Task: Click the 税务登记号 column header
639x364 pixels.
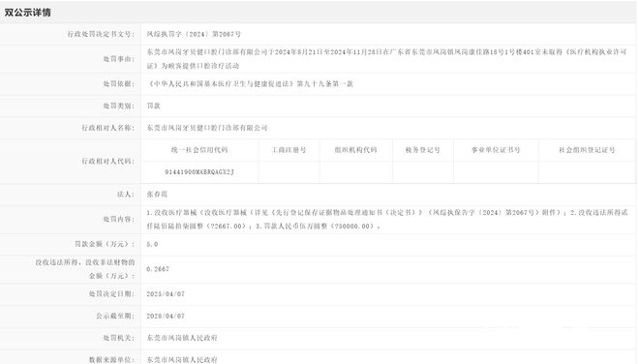Action: point(422,150)
